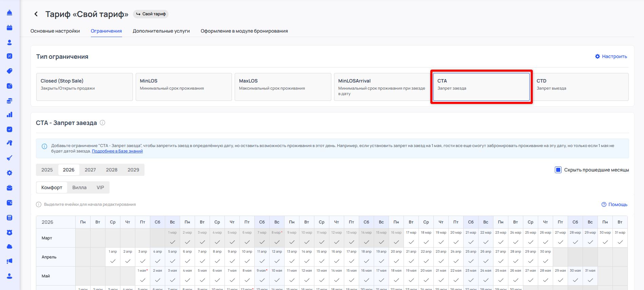Viewport: 644px width, 290px height.
Task: Switch to the 'Основные настройки' tab
Action: [x=55, y=31]
